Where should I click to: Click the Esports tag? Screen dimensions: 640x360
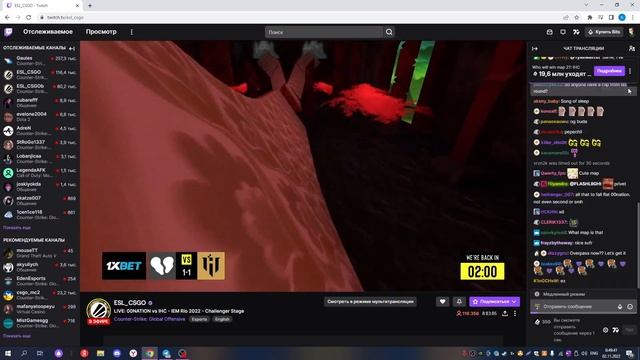click(199, 319)
